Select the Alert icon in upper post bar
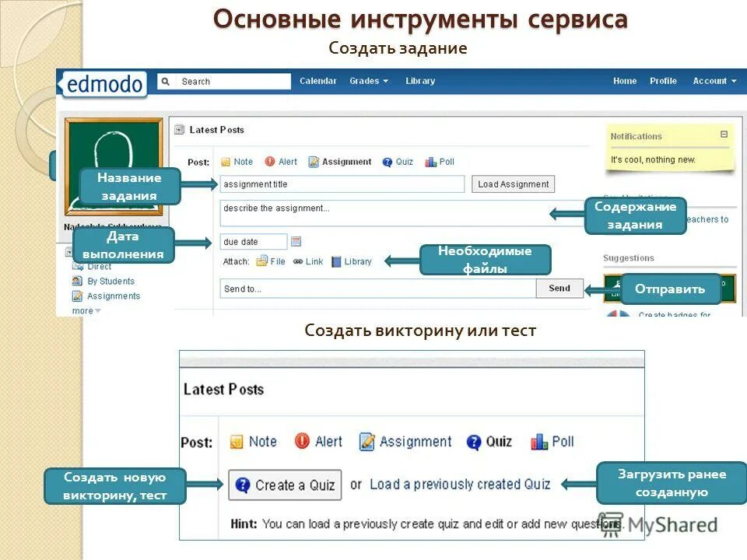 (x=270, y=162)
